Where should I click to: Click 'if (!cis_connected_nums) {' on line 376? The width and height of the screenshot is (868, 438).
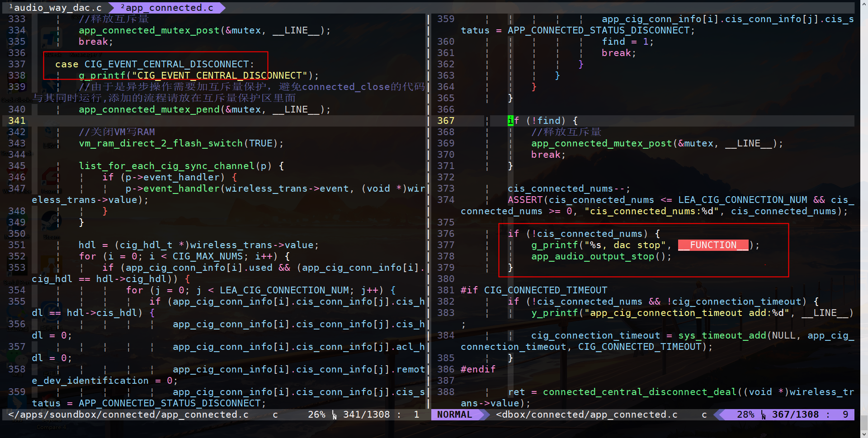pyautogui.click(x=584, y=234)
